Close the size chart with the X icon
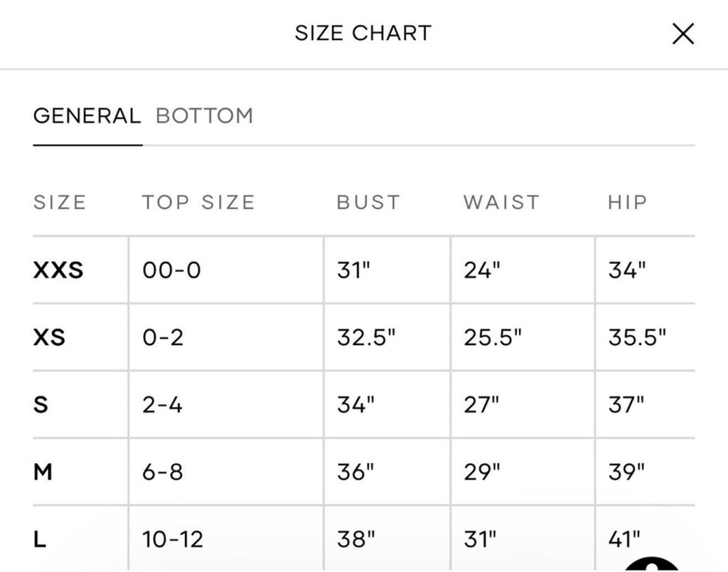 [683, 34]
